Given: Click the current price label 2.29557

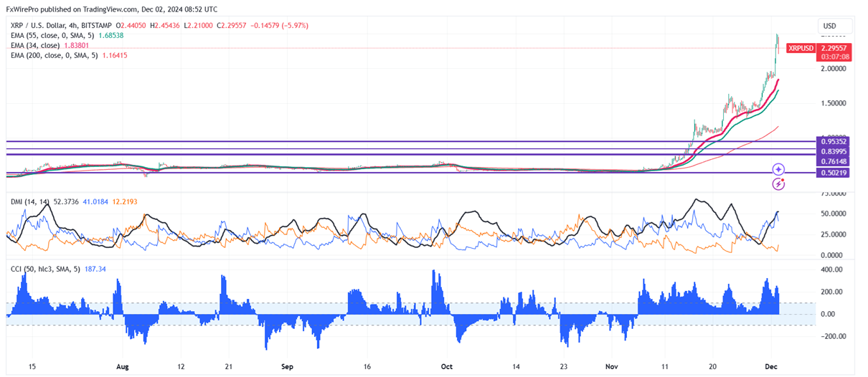Looking at the screenshot, I should point(834,48).
